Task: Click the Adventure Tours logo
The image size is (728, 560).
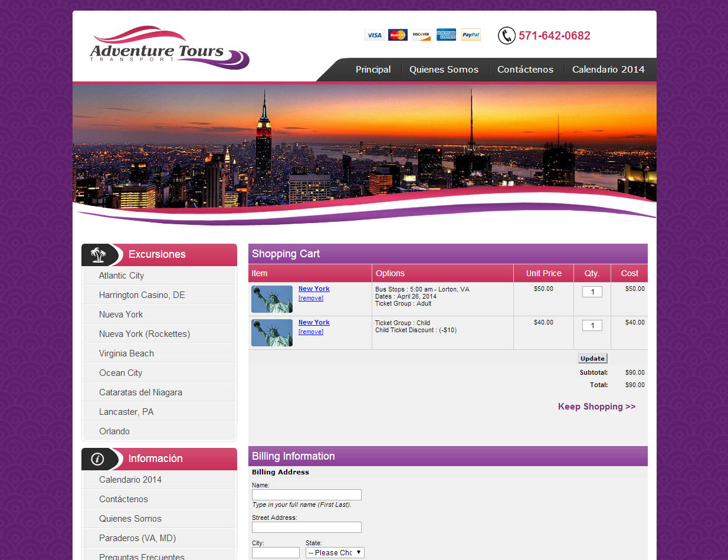Action: 169,48
